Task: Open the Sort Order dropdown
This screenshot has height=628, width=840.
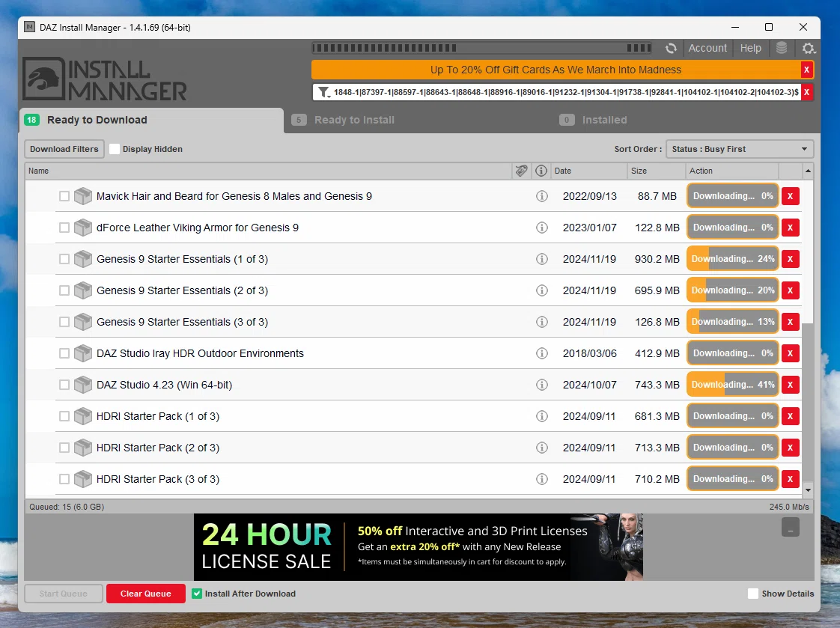Action: [739, 149]
